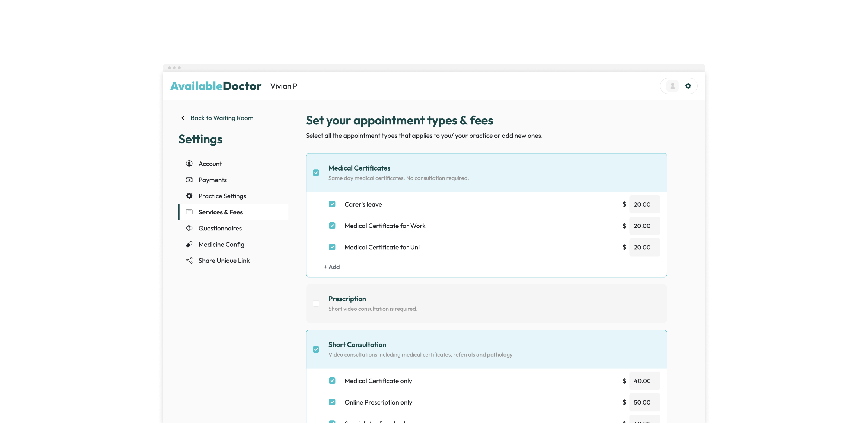
Task: Toggle Medical Certificate for Uni checkbox
Action: 332,247
